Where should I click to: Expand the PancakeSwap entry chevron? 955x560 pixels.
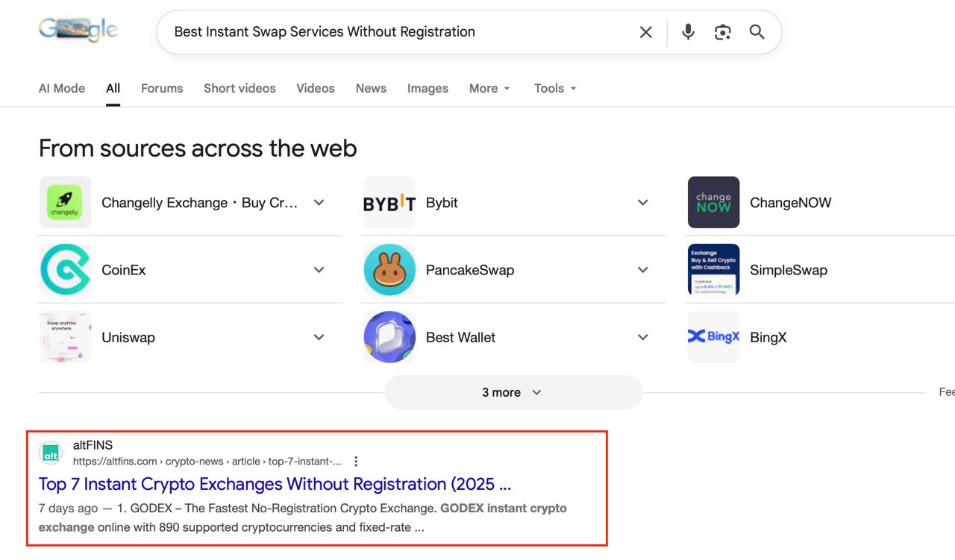pyautogui.click(x=643, y=270)
